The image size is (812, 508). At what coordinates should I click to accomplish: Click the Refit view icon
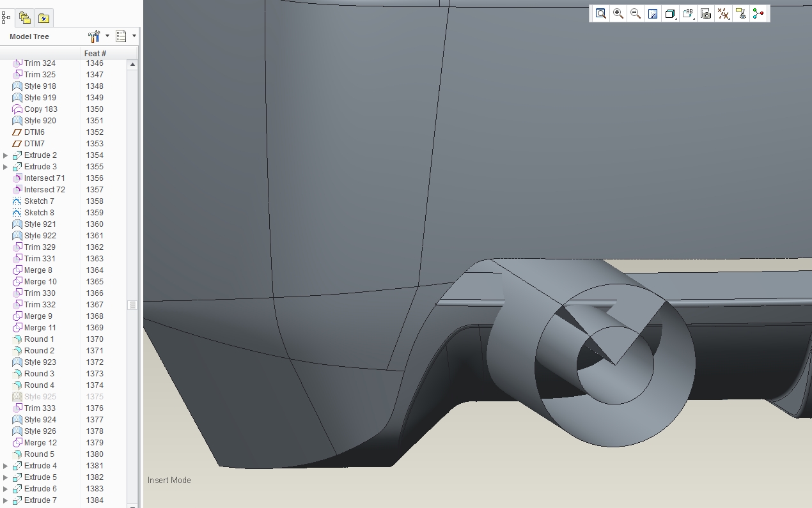point(601,13)
